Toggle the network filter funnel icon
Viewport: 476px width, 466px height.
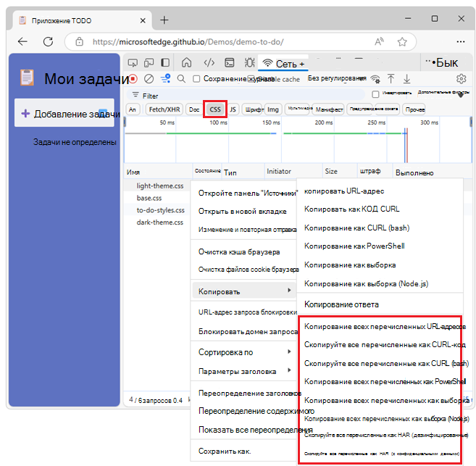point(166,79)
